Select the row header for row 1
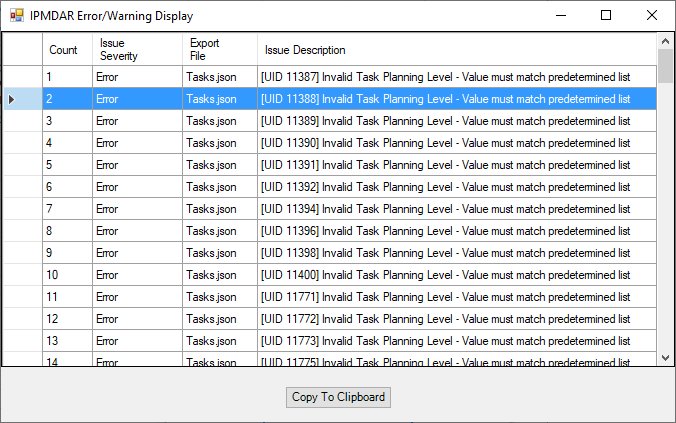This screenshot has height=423, width=676. tap(22, 77)
